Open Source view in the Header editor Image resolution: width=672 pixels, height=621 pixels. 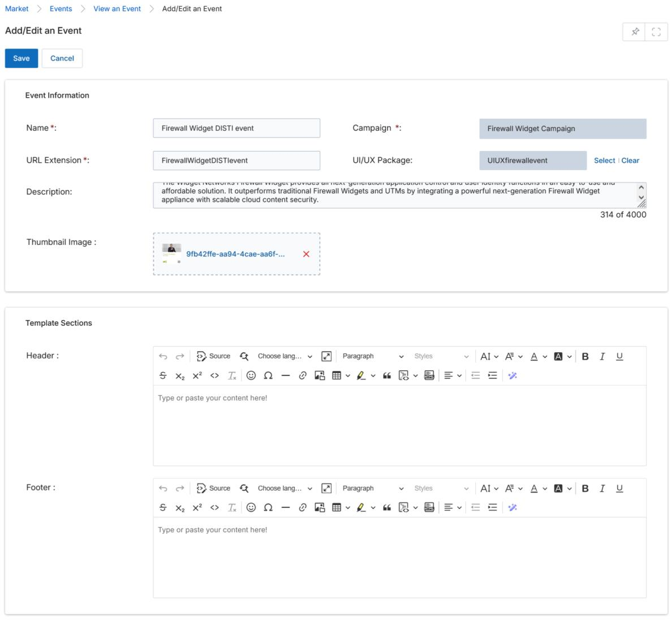213,356
